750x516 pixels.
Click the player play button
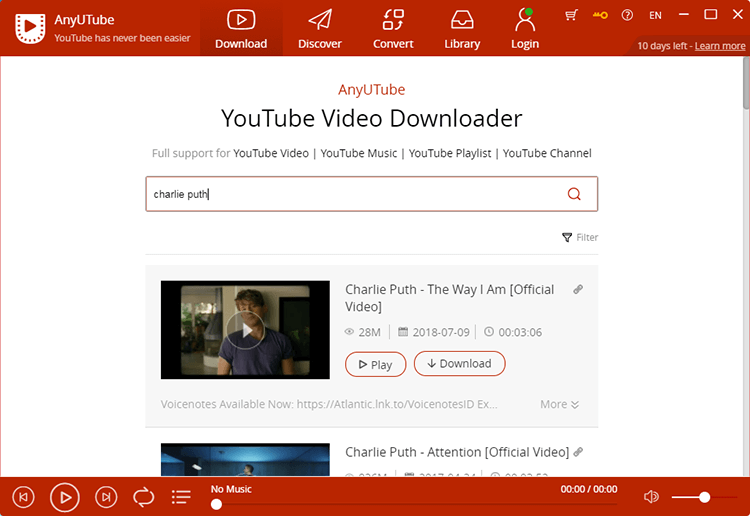(x=65, y=497)
